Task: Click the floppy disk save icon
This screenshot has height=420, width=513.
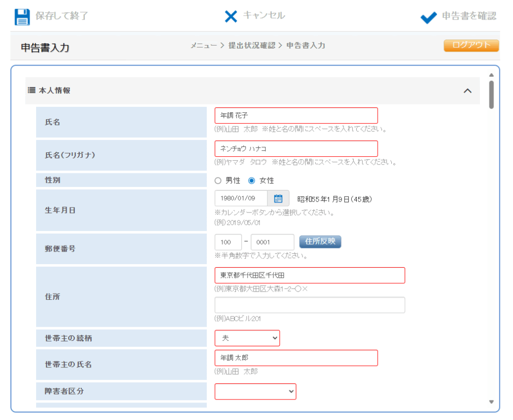Action: pos(23,17)
